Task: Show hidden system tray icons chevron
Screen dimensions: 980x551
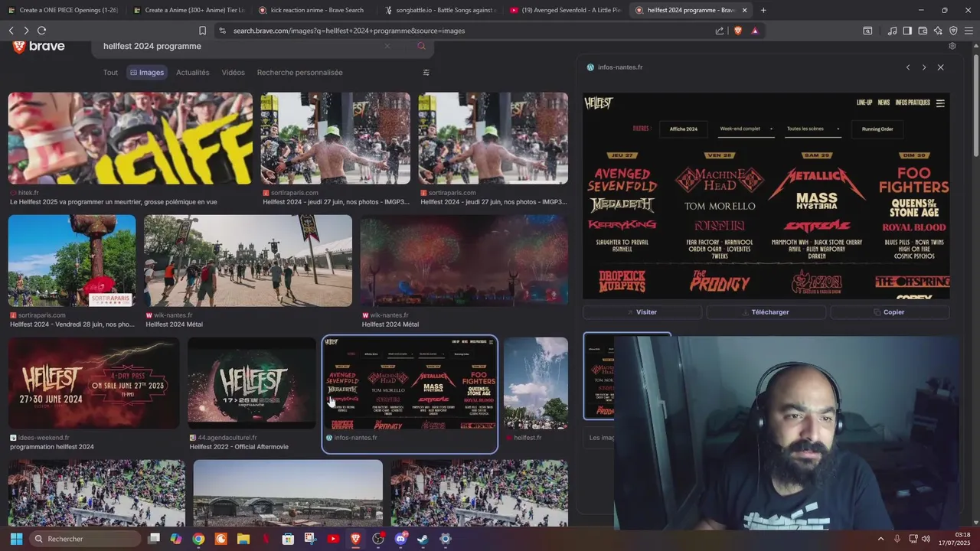Action: 880,539
